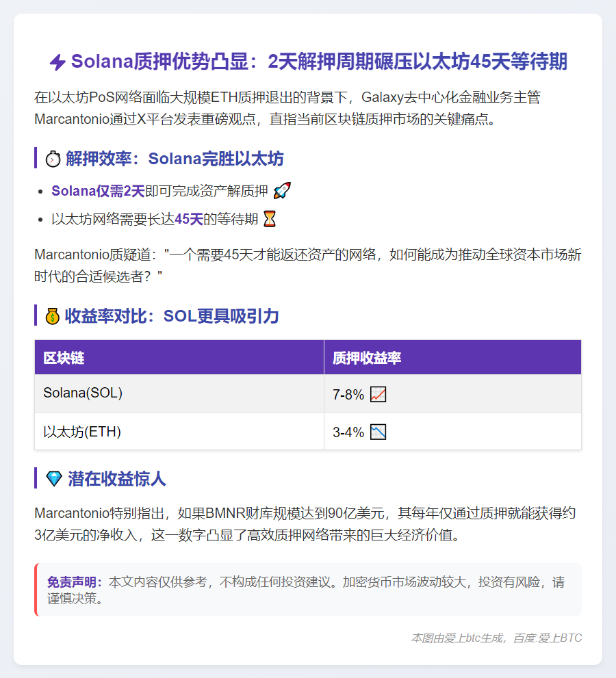Select the money bag icon beside 收益率对比 heading
Screen dimensions: 616x678
[x=53, y=316]
